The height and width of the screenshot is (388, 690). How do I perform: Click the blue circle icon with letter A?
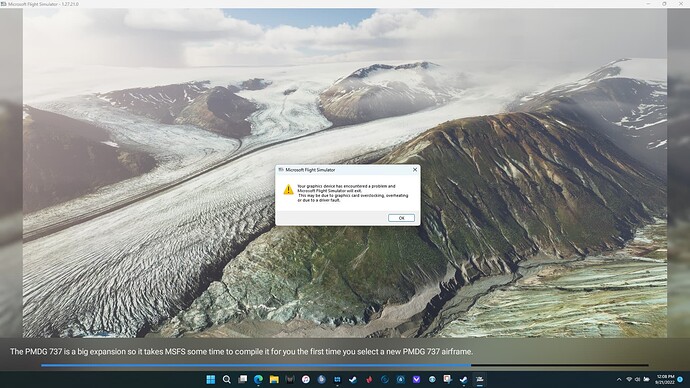click(x=400, y=379)
